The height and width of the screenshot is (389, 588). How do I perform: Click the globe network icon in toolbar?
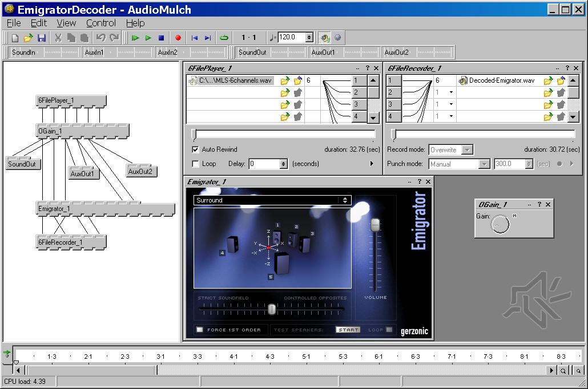[x=338, y=38]
